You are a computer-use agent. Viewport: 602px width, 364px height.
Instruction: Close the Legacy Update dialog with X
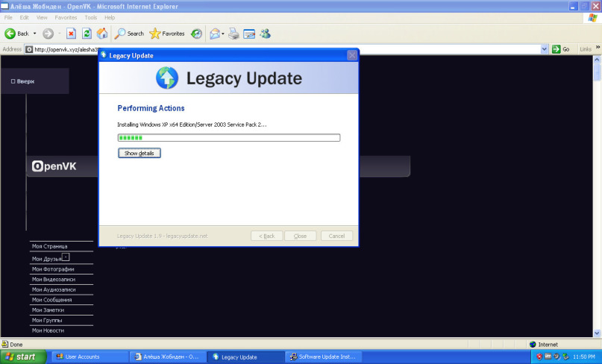pos(352,56)
